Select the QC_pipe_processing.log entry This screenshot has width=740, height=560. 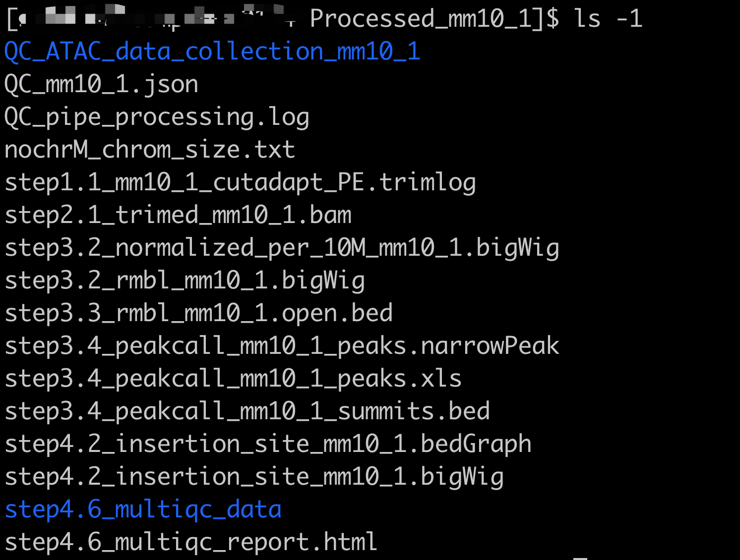pos(157,117)
